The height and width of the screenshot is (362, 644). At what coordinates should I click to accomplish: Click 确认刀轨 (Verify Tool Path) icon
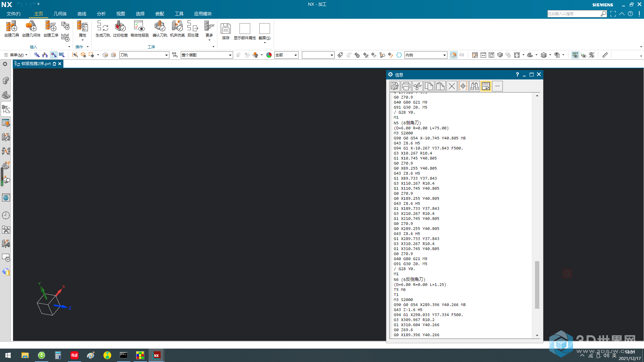click(x=160, y=29)
